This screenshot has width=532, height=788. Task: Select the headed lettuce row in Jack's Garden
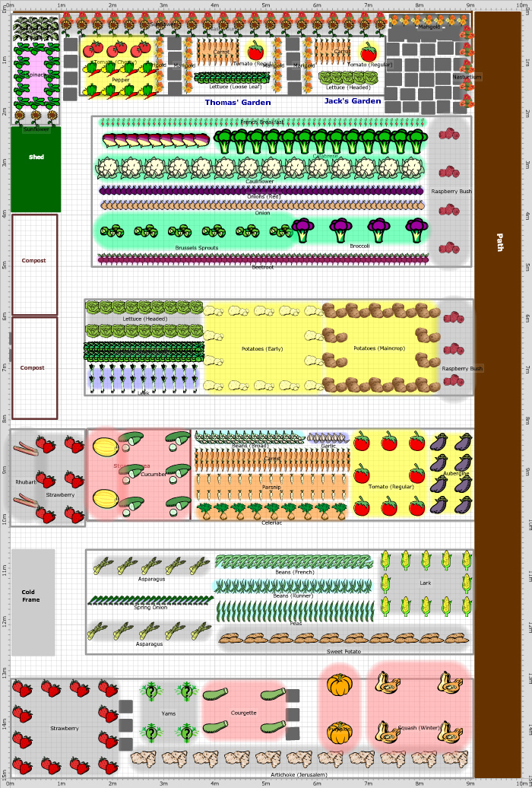click(348, 78)
